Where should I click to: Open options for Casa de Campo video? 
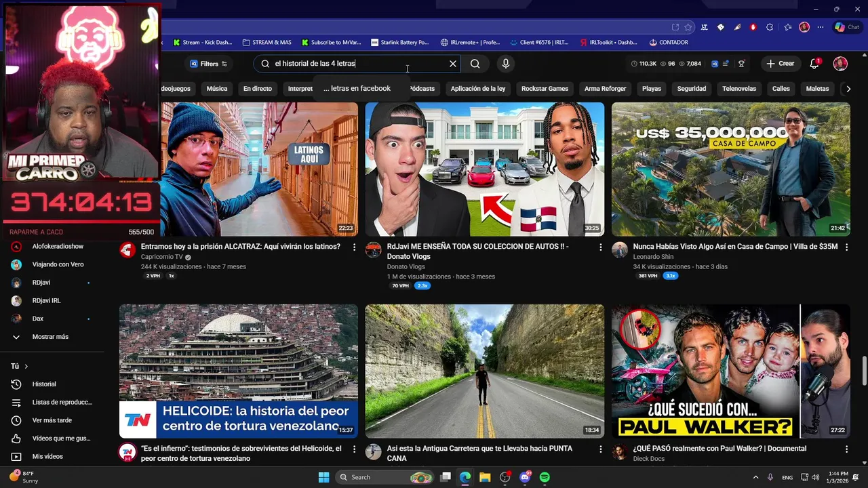click(846, 247)
